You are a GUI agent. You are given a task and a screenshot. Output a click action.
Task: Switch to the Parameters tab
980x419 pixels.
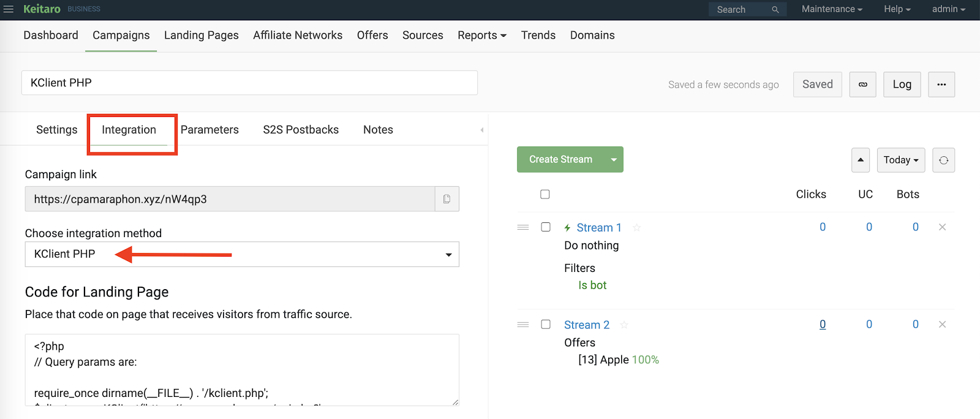tap(209, 130)
